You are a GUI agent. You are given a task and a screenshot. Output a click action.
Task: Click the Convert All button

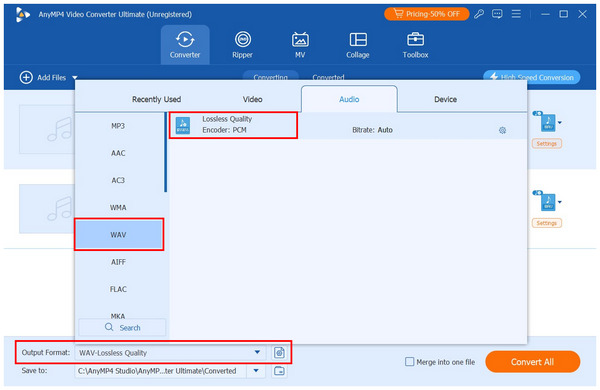click(533, 362)
